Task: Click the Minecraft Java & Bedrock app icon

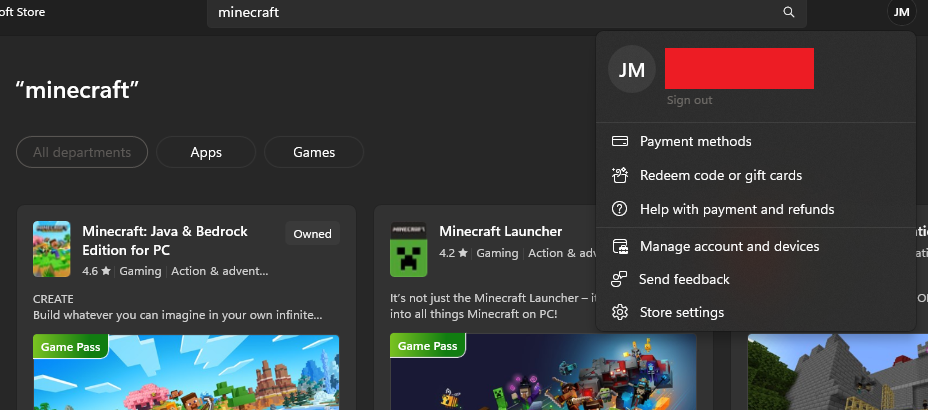Action: [x=52, y=249]
